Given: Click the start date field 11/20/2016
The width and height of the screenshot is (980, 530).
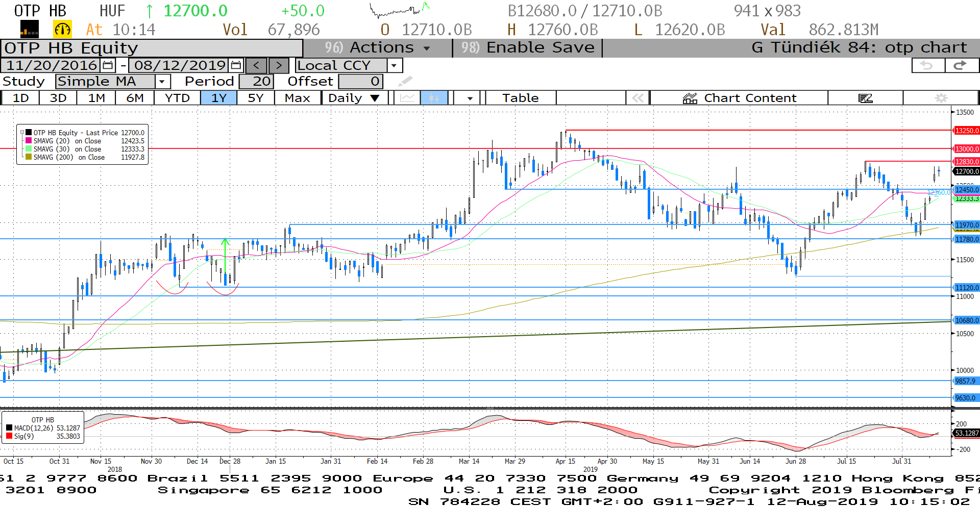Looking at the screenshot, I should [x=51, y=65].
